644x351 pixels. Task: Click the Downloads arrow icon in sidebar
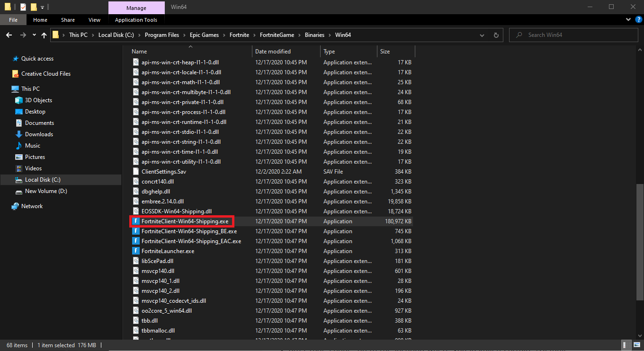pos(19,134)
